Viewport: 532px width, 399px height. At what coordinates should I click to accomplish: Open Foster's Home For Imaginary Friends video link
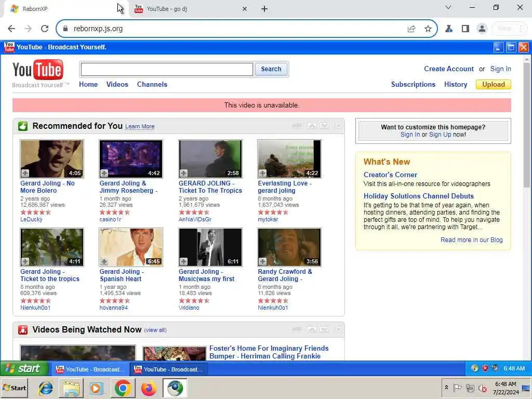point(269,352)
